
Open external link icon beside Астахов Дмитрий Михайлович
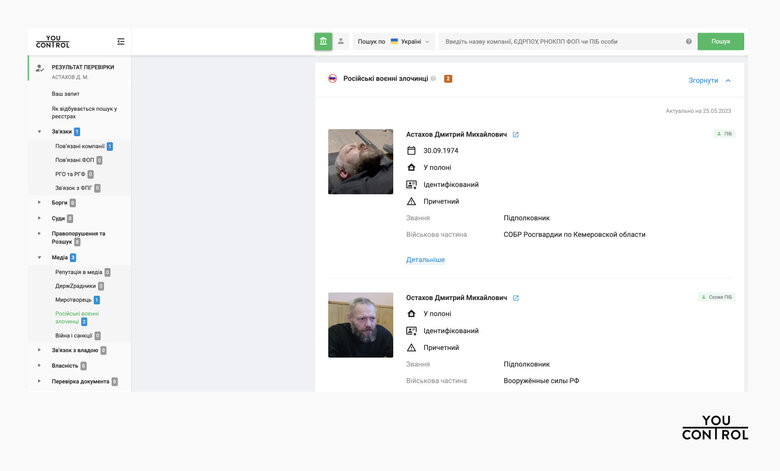[x=516, y=134]
